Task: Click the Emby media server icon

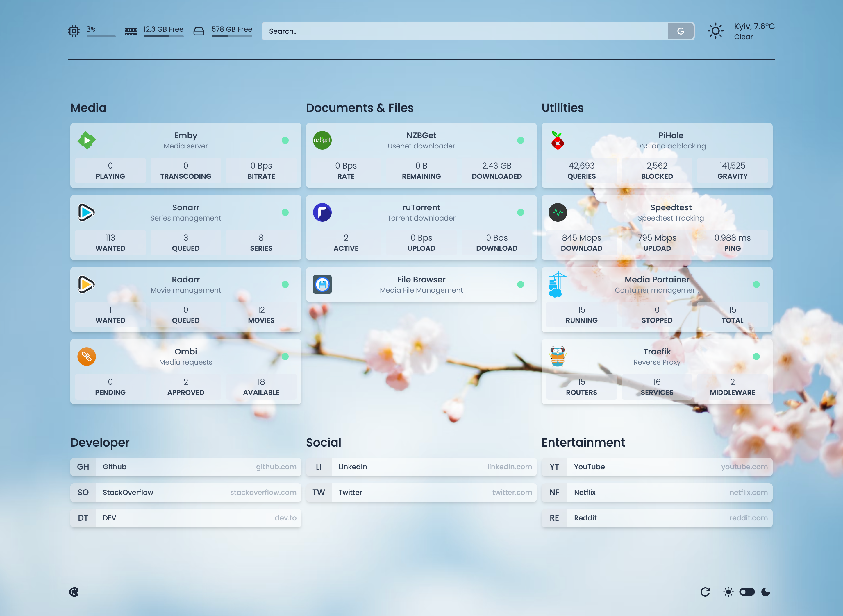Action: coord(87,140)
